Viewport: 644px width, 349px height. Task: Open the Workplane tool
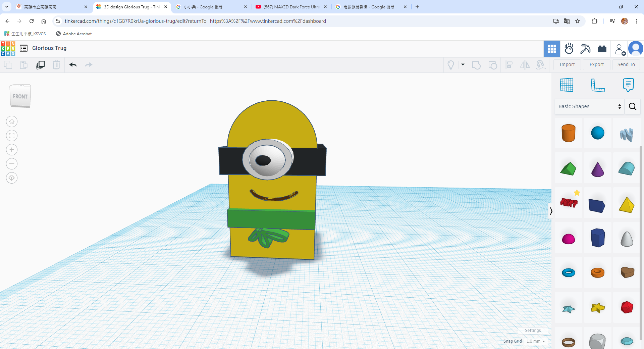567,85
